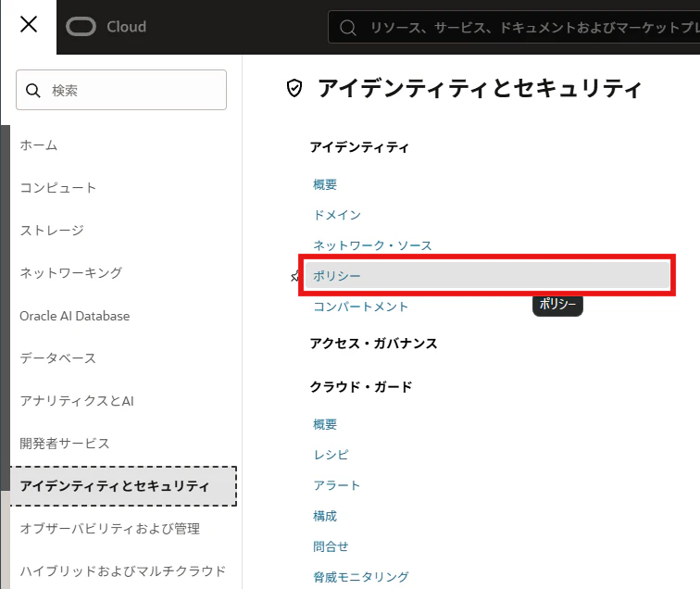This screenshot has width=700, height=589.
Task: Open コンピュート category
Action: [x=58, y=188]
